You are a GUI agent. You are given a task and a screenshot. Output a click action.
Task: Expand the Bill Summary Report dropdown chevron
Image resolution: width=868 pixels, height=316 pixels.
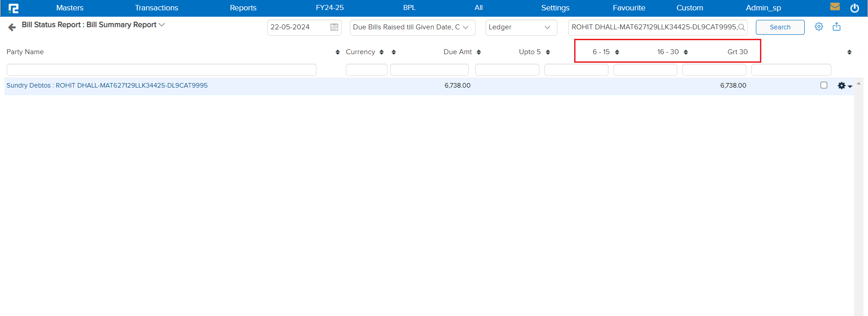click(x=162, y=25)
